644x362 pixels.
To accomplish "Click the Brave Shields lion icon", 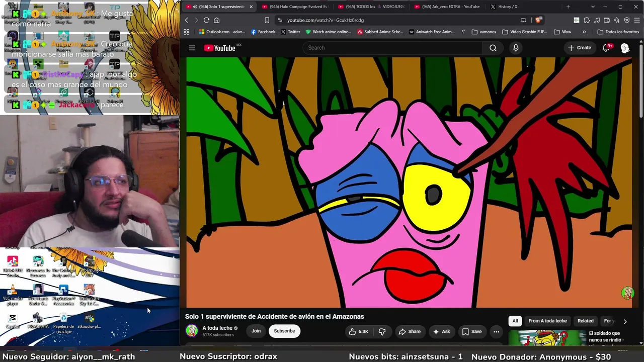I will tap(538, 20).
